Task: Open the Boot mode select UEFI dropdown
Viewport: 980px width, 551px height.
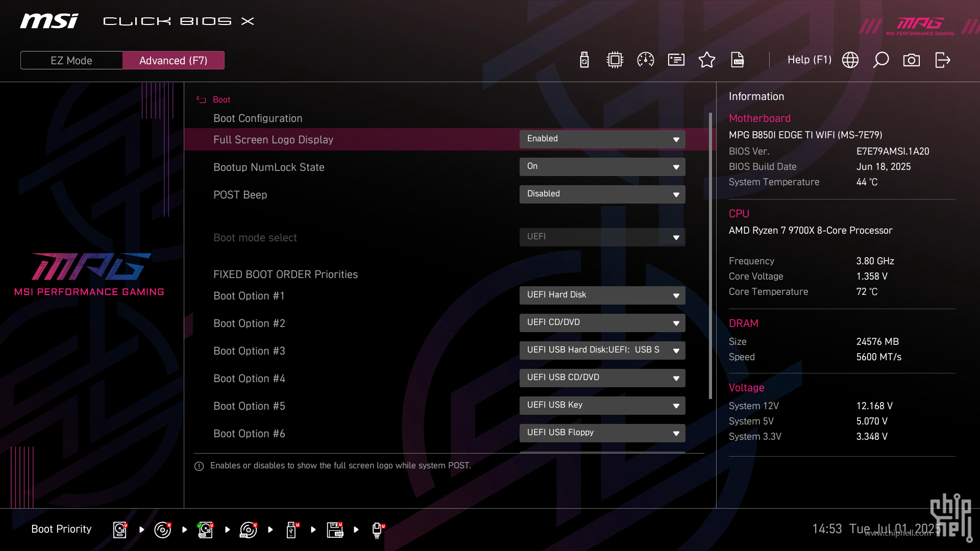Action: 602,237
